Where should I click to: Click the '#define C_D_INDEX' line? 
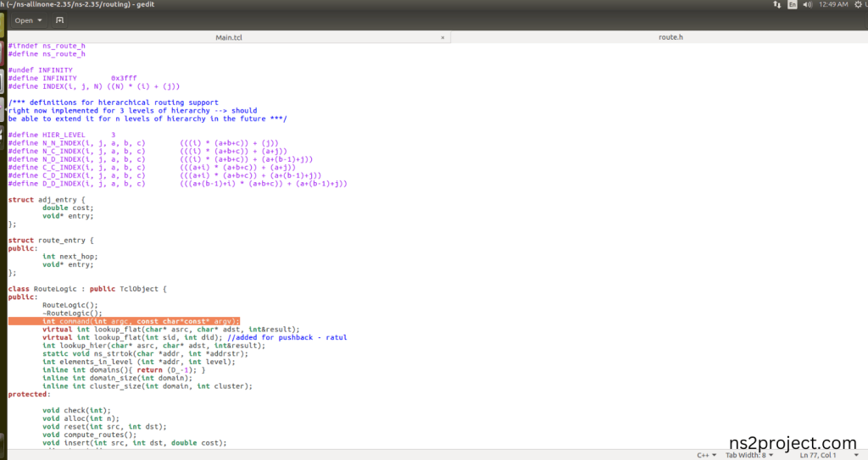coord(165,175)
